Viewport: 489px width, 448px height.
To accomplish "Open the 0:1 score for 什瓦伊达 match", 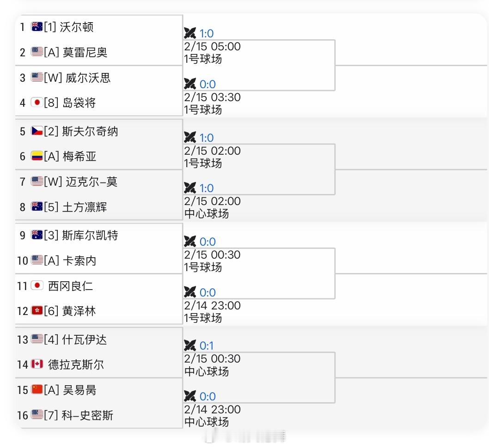I will point(207,345).
